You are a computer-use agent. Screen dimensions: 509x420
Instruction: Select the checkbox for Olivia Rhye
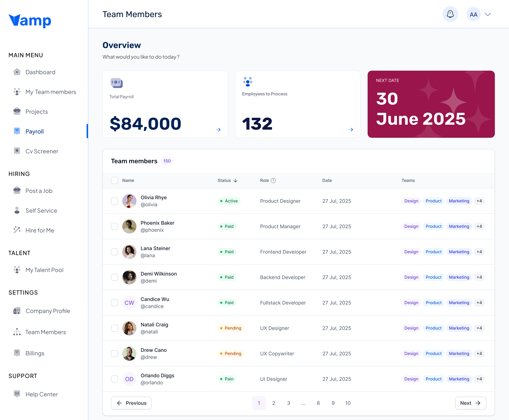coord(115,201)
